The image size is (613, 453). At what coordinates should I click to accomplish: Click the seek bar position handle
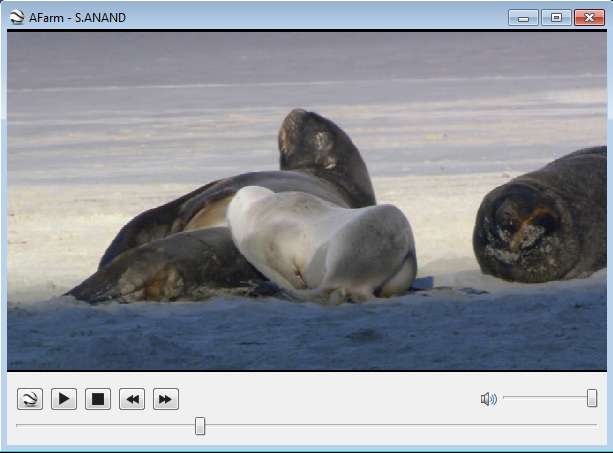[x=200, y=426]
